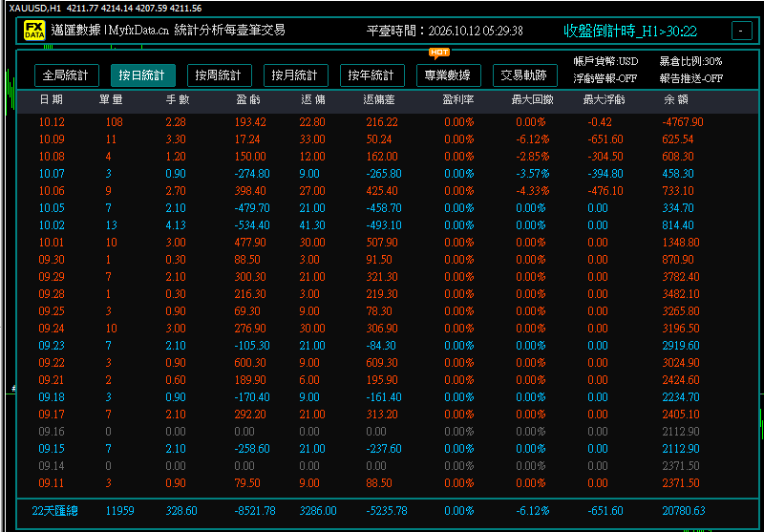The image size is (764, 532).
Task: Click the summary total 11959
Action: click(x=120, y=511)
